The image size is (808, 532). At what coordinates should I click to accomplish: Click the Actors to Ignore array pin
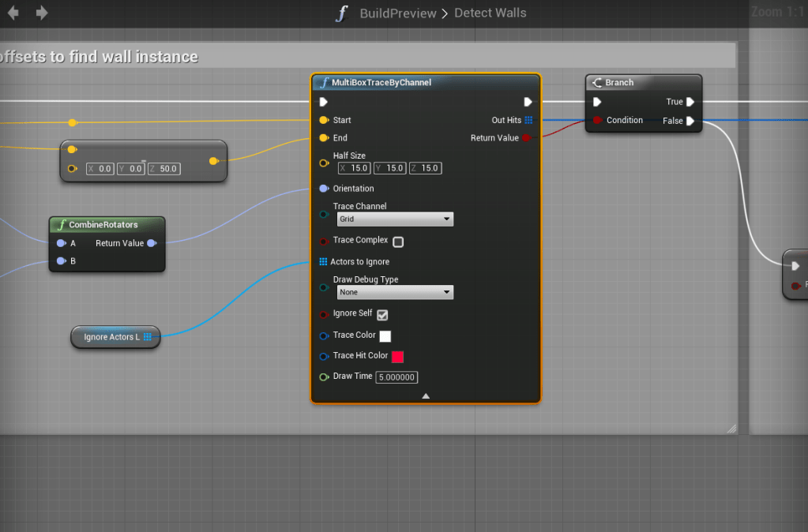(323, 261)
